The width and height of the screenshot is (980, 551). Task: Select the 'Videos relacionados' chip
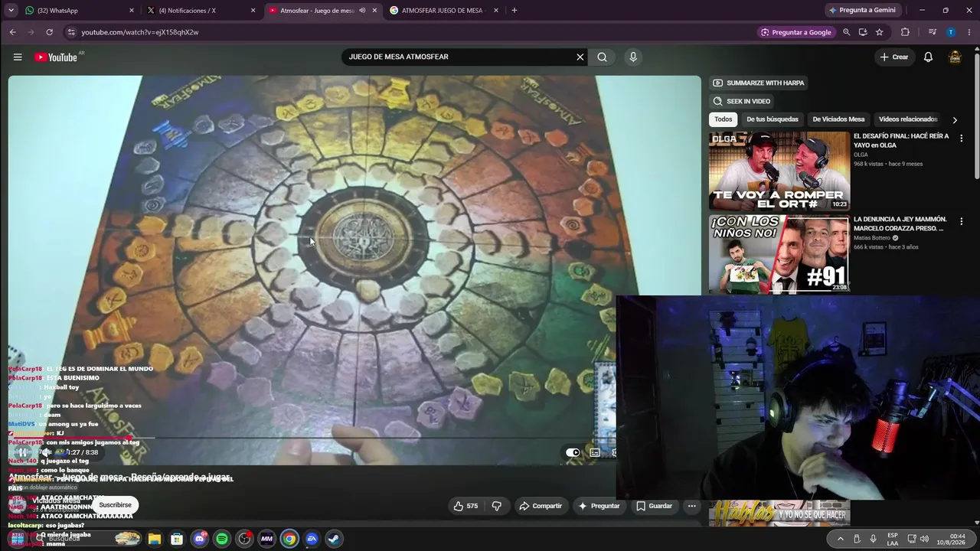[x=907, y=119]
